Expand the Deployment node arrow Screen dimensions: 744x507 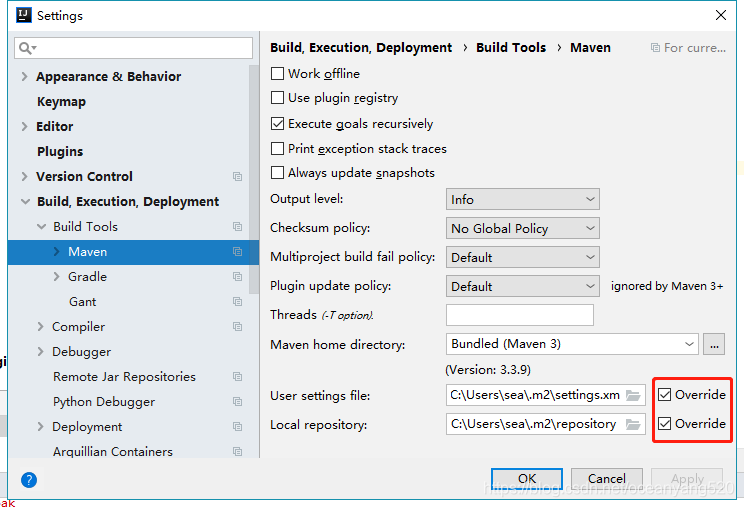point(41,426)
